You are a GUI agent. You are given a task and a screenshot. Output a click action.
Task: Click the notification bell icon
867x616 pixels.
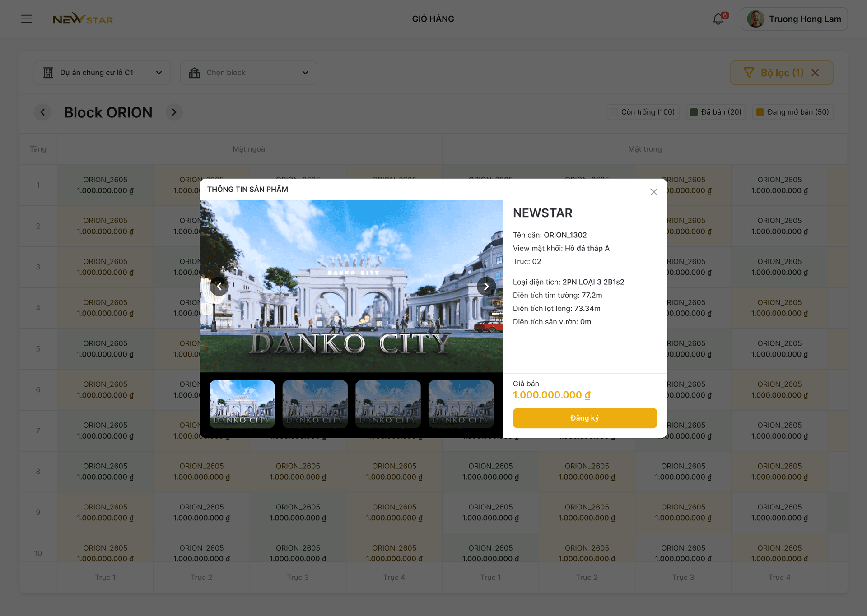[x=718, y=19]
